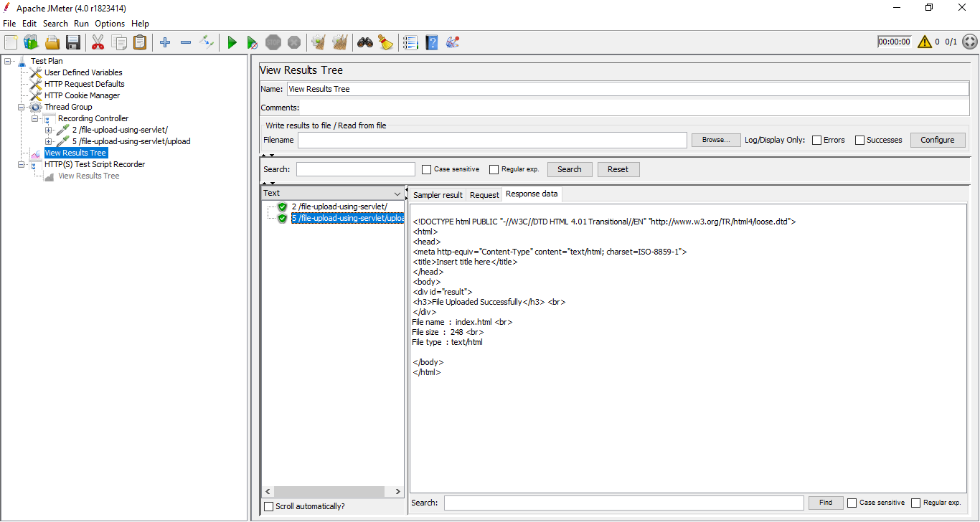
Task: Open the File menu
Action: (9, 24)
